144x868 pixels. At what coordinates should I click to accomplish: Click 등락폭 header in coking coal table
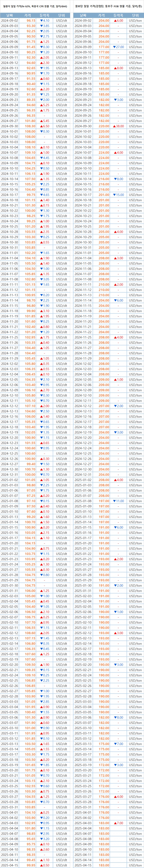[118, 16]
